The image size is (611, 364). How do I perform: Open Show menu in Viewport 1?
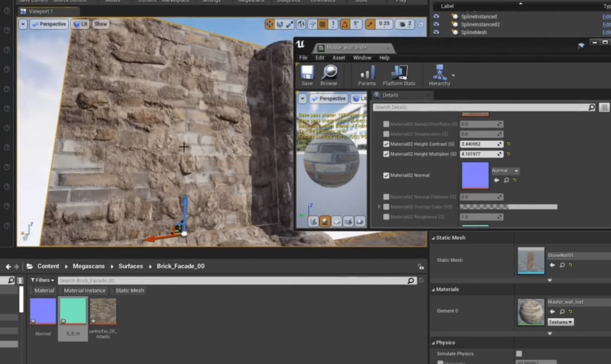(x=101, y=24)
